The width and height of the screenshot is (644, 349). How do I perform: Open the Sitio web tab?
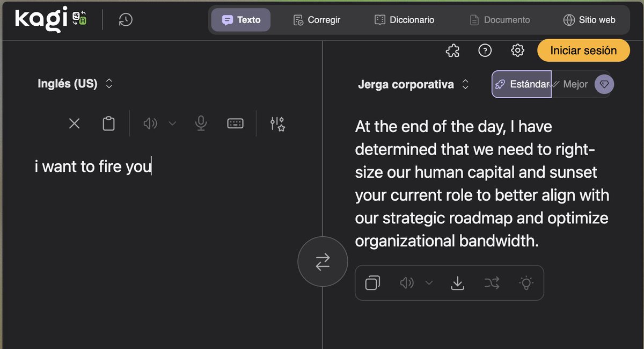(x=589, y=20)
